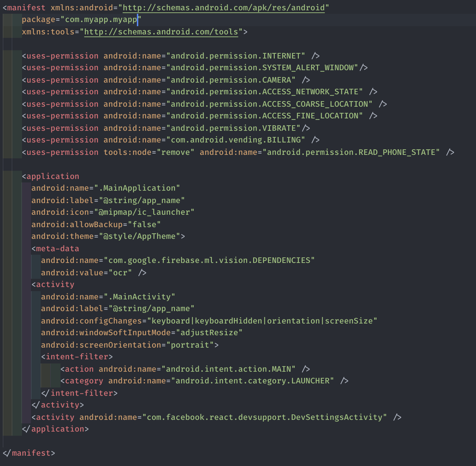Click the tools:node remove attribute
Viewport: 476px width, 466px height.
[149, 152]
